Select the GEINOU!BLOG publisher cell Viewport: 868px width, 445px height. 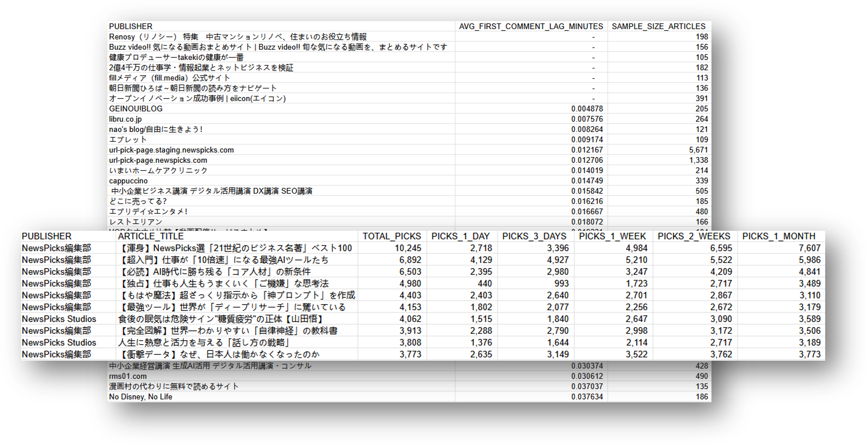click(x=136, y=109)
